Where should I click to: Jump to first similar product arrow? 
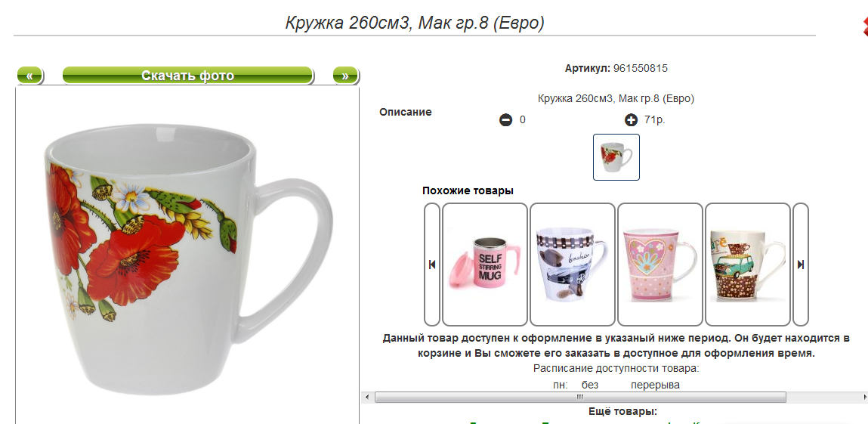pos(432,265)
